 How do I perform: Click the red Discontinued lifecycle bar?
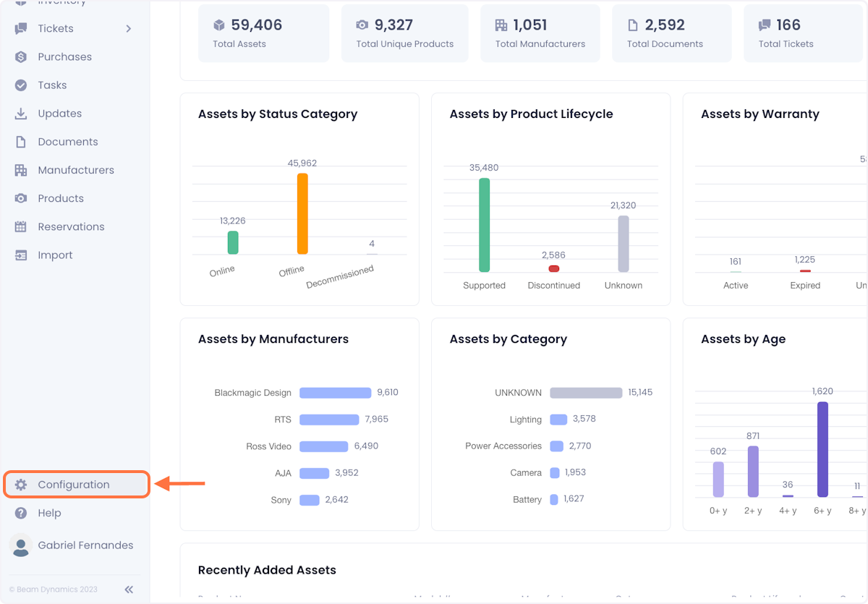[554, 268]
